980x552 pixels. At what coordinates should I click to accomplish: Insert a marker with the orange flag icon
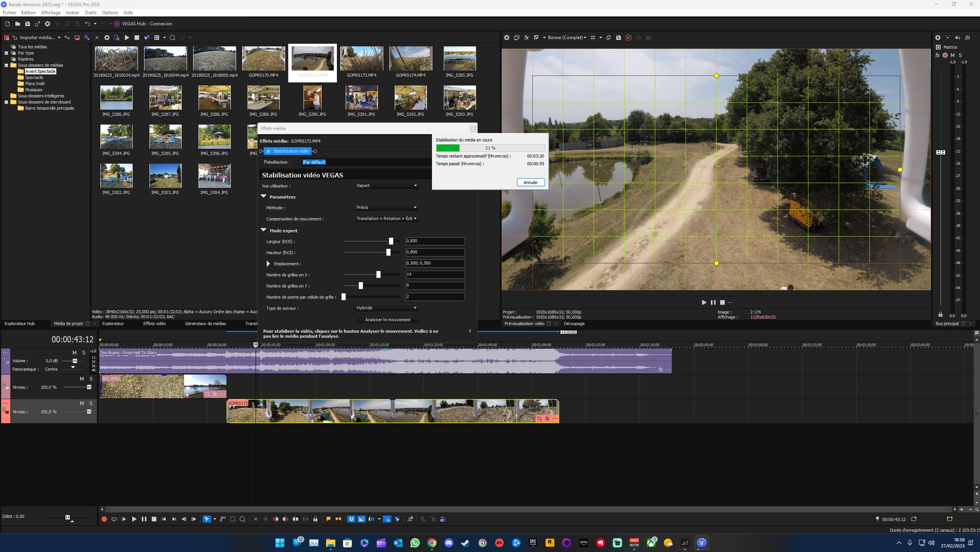coord(328,519)
